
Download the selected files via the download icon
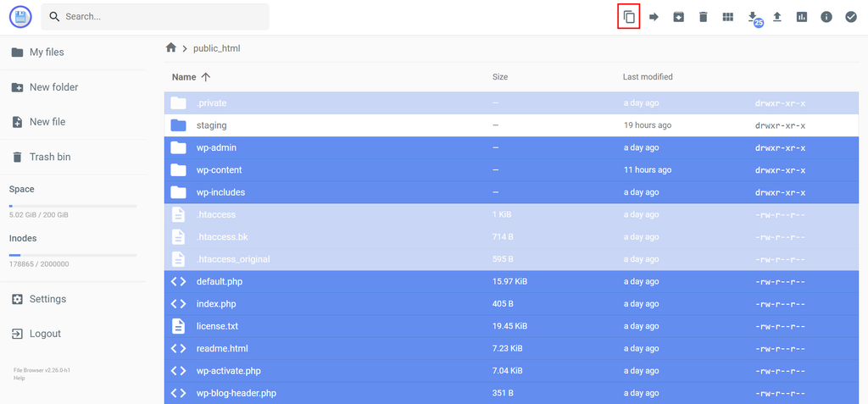(752, 17)
